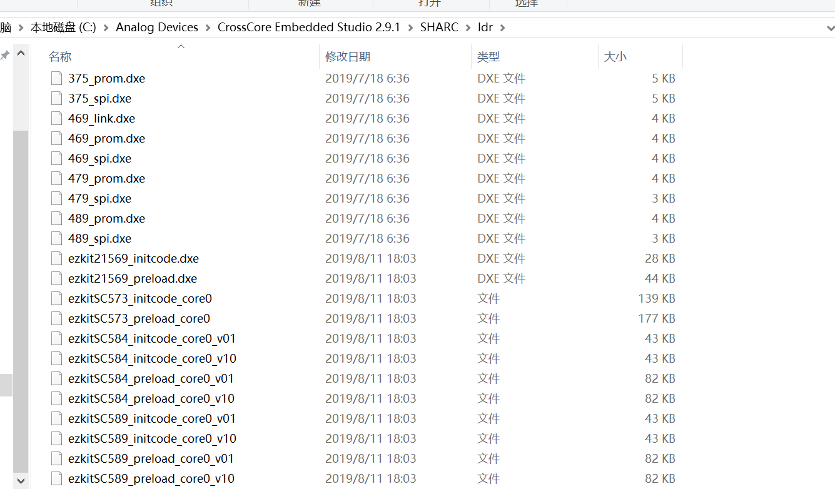Go to SHARC folder in breadcrumb
Image resolution: width=835 pixels, height=504 pixels.
click(439, 28)
